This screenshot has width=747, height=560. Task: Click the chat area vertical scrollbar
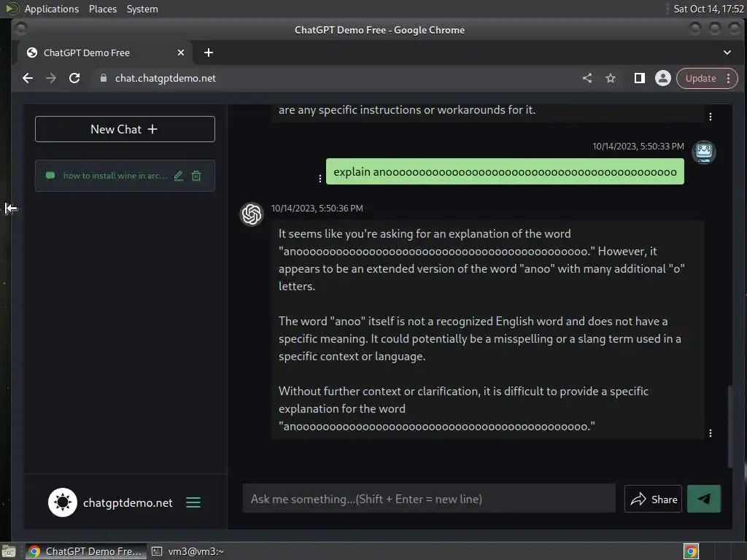[x=729, y=426]
